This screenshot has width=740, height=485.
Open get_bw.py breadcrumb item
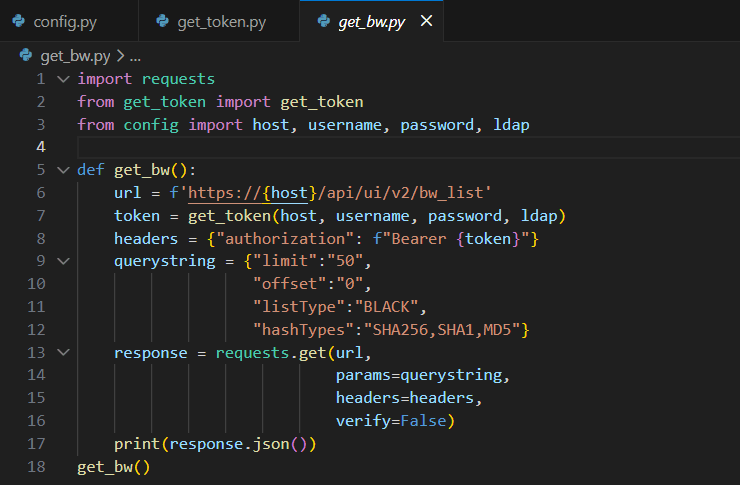pyautogui.click(x=76, y=56)
